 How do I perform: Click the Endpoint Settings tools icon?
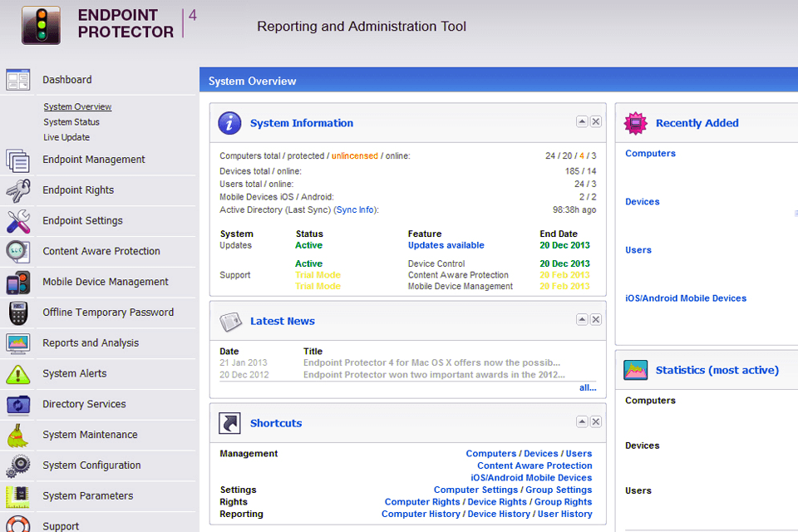(17, 221)
